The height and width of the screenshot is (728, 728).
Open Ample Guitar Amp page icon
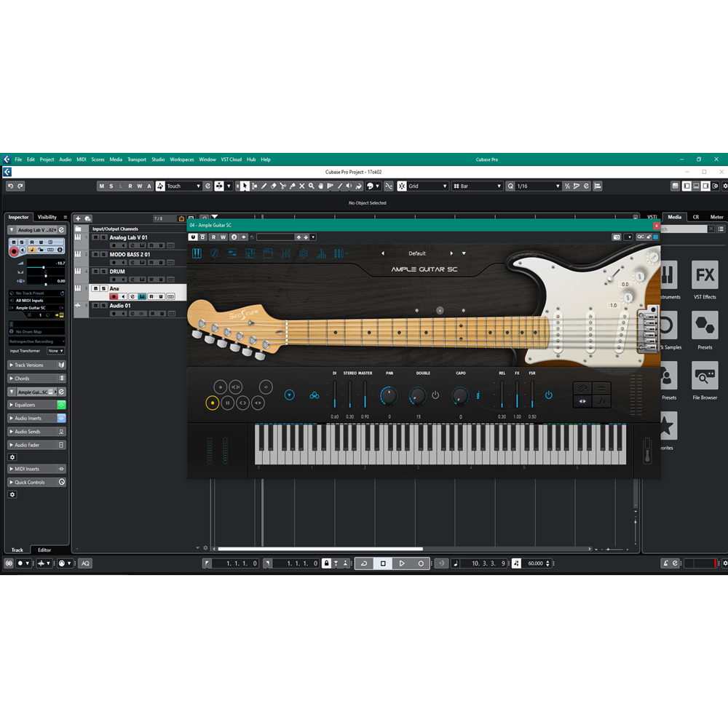click(268, 253)
